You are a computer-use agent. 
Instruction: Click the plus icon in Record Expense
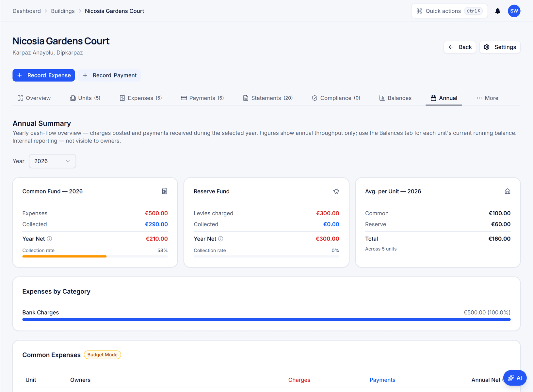[20, 75]
